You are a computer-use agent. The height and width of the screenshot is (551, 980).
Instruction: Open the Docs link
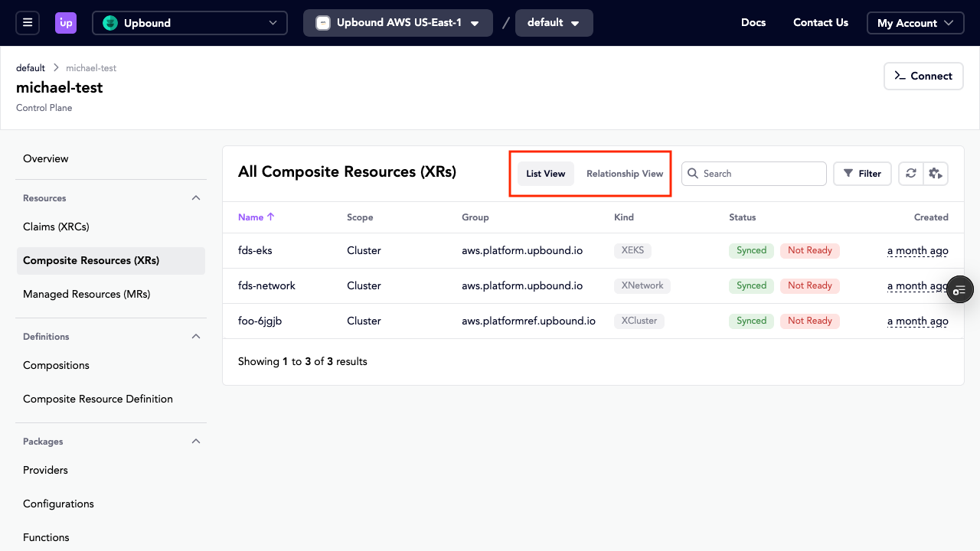[753, 23]
